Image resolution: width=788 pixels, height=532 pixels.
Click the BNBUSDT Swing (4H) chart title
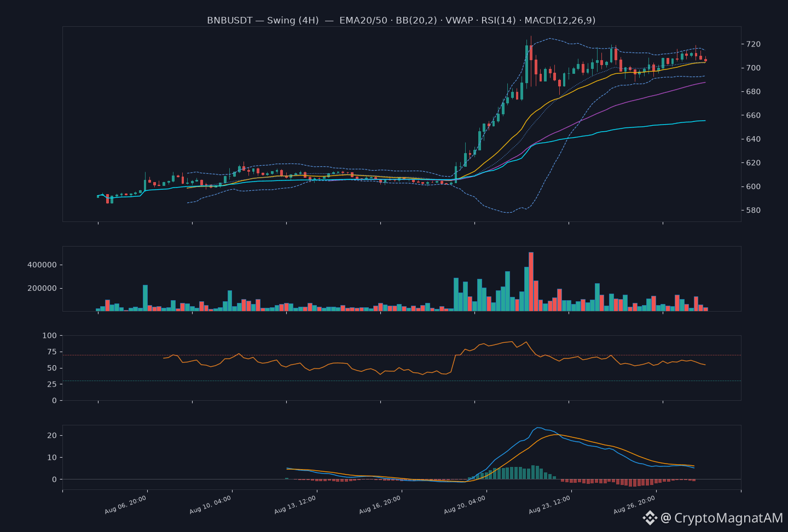[x=401, y=20]
